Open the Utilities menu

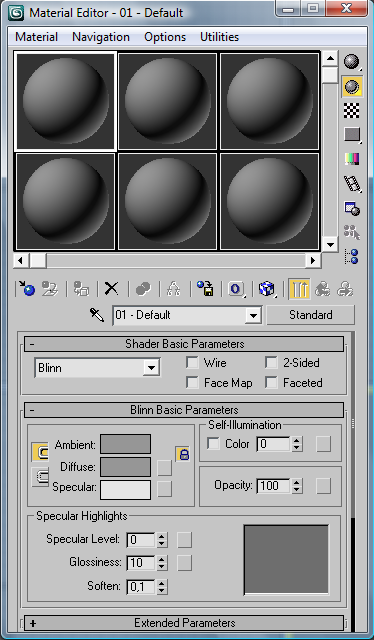[219, 37]
